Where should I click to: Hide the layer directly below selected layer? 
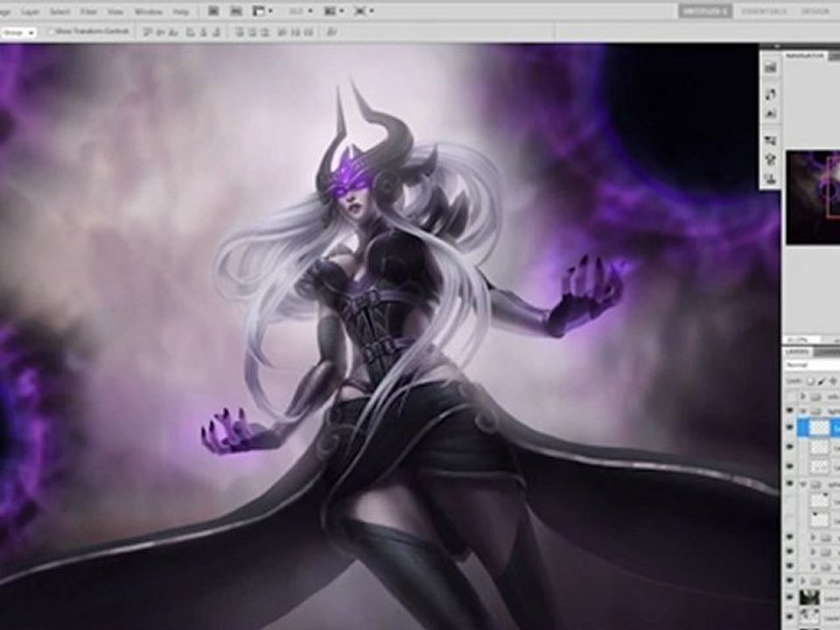790,447
